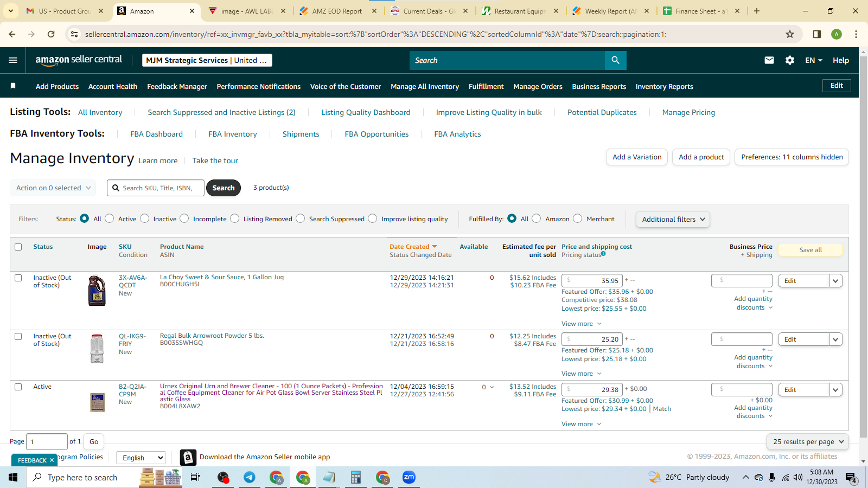The width and height of the screenshot is (868, 488).
Task: Click the bookmark flag icon beside Add Products
Action: point(13,86)
